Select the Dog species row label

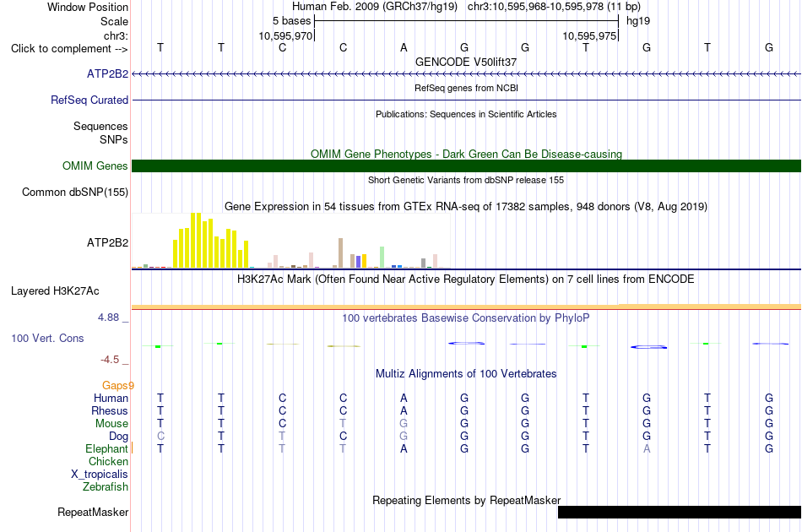[x=118, y=437]
